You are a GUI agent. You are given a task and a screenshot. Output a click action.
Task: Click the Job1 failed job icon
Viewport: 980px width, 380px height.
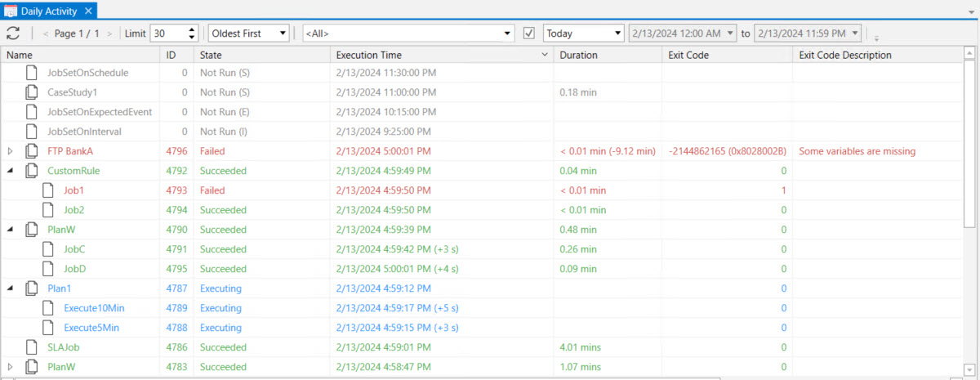pos(48,190)
